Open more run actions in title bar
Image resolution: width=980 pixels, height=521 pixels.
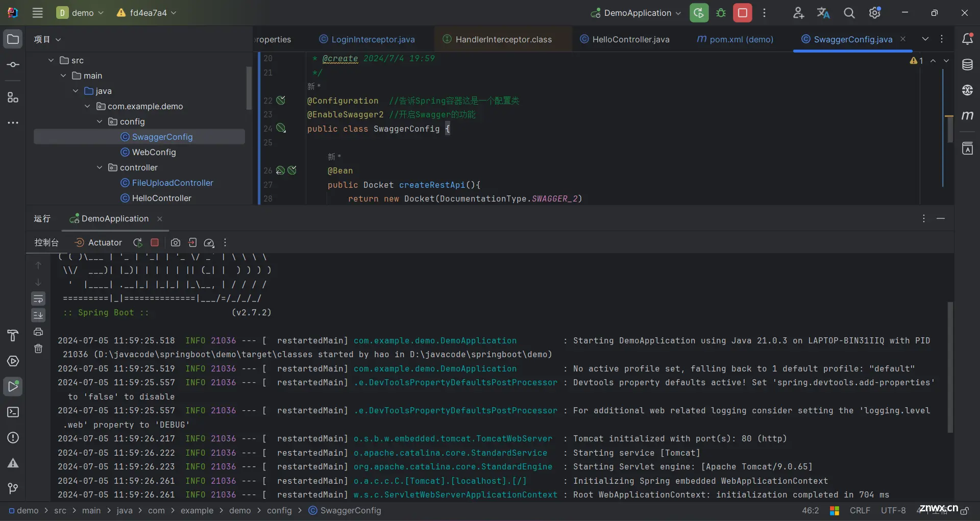[764, 13]
